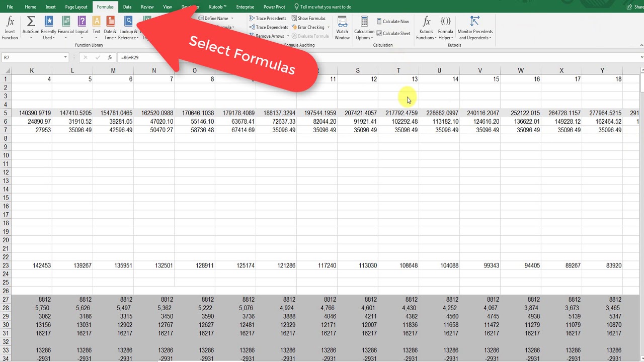Open the Kutools tab

point(218,7)
